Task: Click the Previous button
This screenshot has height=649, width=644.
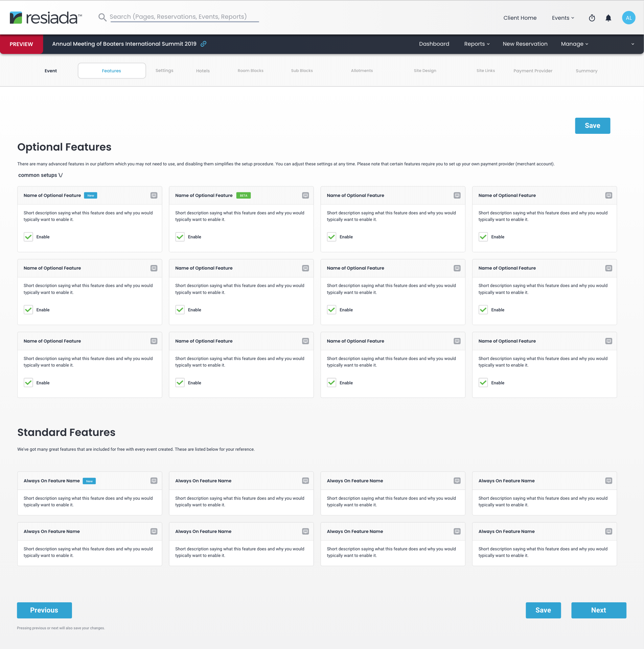Action: pos(44,610)
